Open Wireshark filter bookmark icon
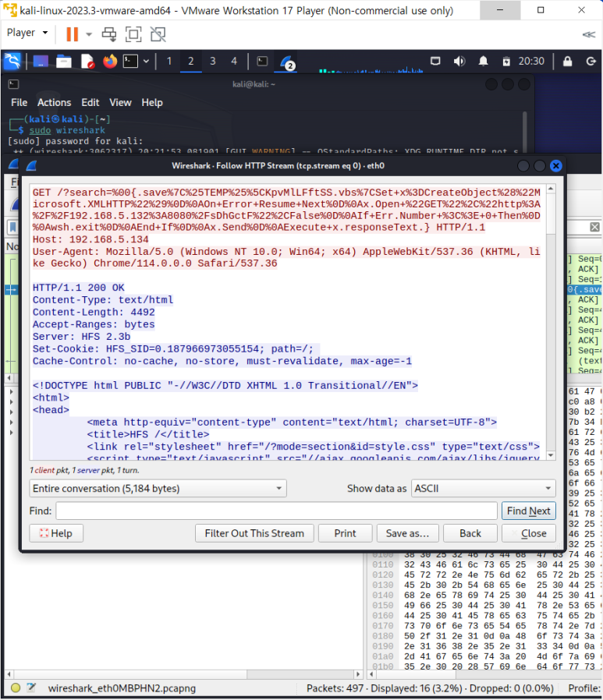This screenshot has width=603, height=700. 12,227
